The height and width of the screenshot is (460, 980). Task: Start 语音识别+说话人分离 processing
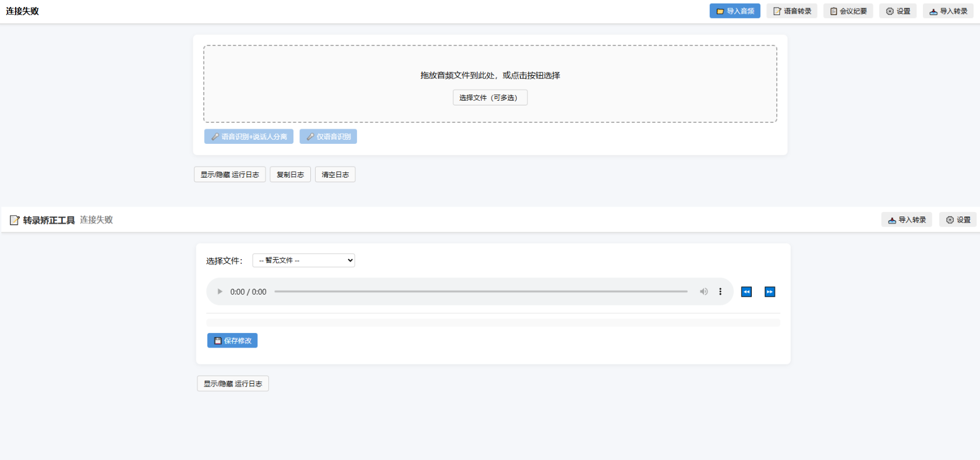pyautogui.click(x=249, y=137)
